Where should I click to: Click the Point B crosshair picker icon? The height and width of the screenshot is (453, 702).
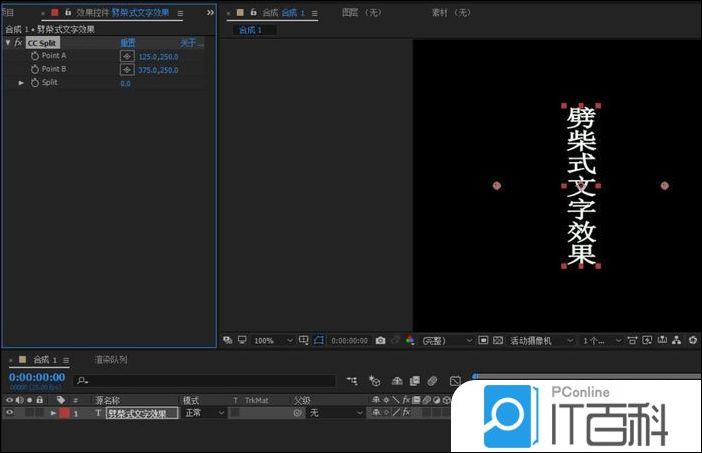pyautogui.click(x=127, y=70)
